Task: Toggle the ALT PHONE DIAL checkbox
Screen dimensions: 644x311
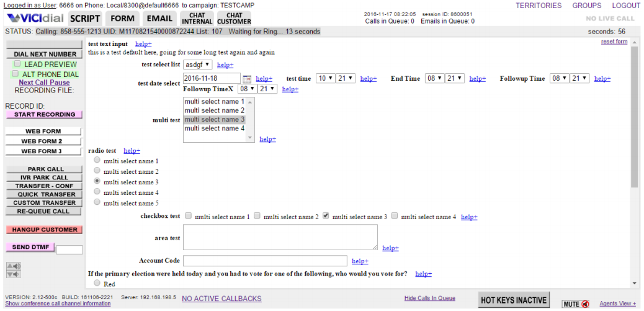Action: point(16,74)
